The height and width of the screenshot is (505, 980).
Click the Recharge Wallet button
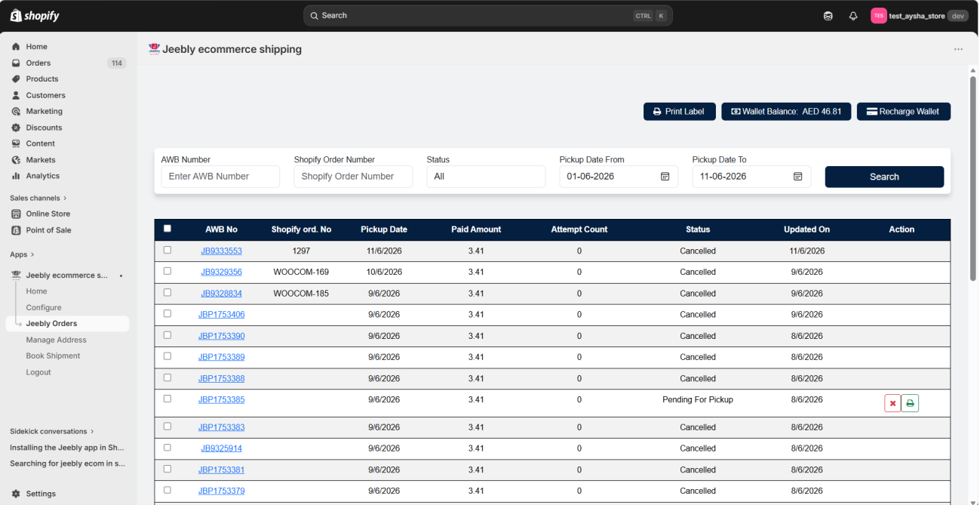tap(903, 112)
